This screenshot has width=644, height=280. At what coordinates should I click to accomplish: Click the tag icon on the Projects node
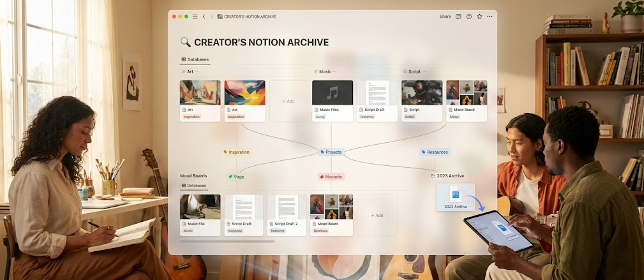[322, 152]
